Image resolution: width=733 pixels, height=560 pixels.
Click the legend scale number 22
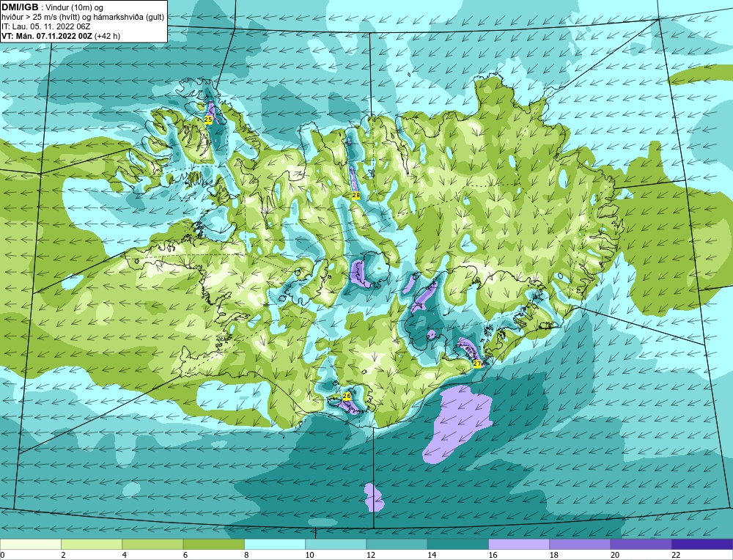(676, 555)
